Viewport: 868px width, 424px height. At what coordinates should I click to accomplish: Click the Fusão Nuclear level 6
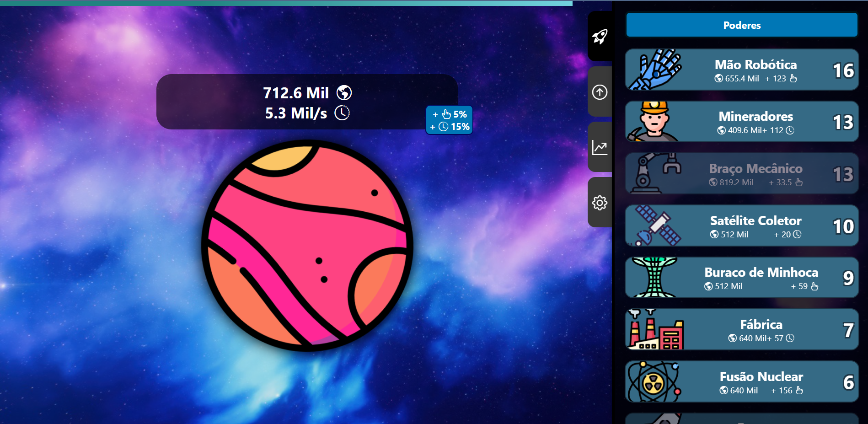pyautogui.click(x=848, y=382)
